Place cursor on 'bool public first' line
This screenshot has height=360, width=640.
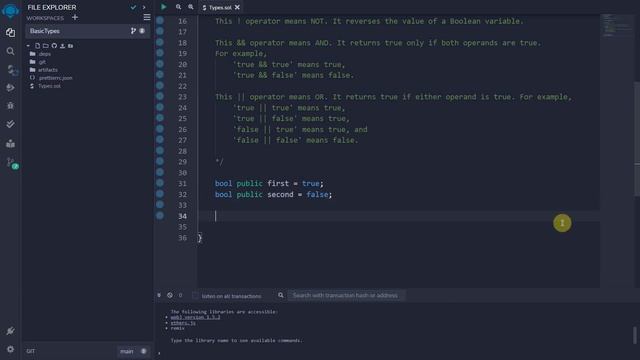point(269,184)
